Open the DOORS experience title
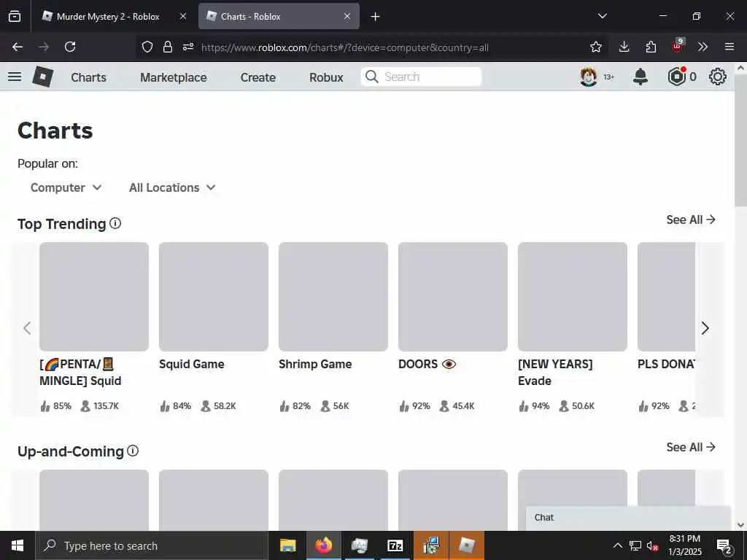Image resolution: width=747 pixels, height=560 pixels. pos(427,365)
